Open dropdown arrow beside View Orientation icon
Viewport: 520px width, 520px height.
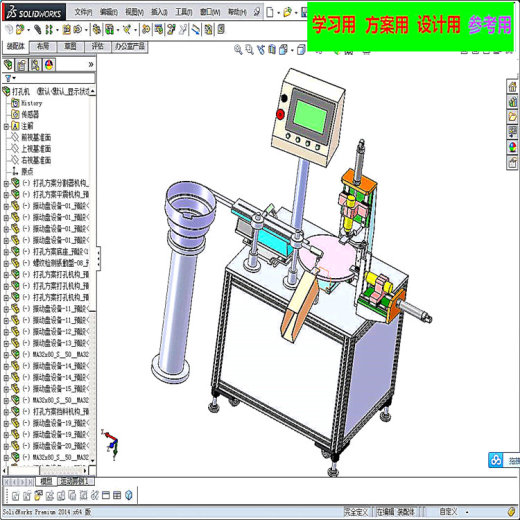[292, 50]
